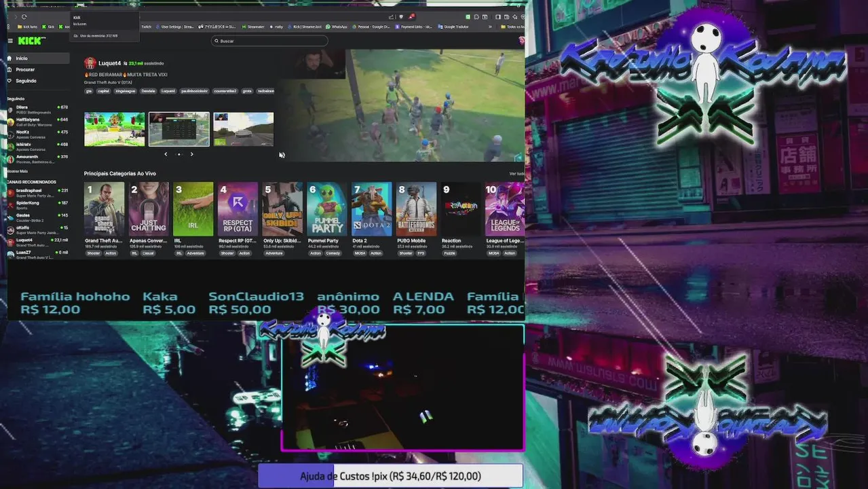Viewport: 868px width, 489px height.
Task: Click the featured stream video player
Action: tap(402, 105)
